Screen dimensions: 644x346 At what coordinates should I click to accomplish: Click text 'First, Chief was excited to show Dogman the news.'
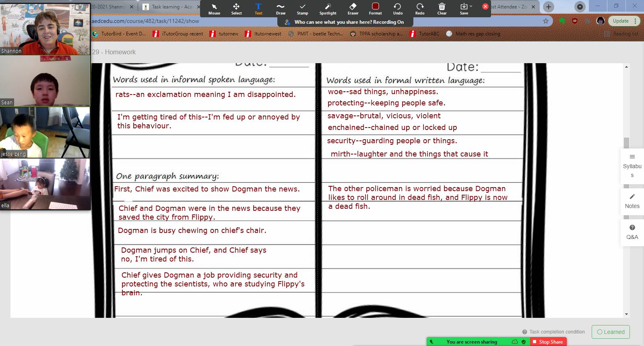coord(207,189)
